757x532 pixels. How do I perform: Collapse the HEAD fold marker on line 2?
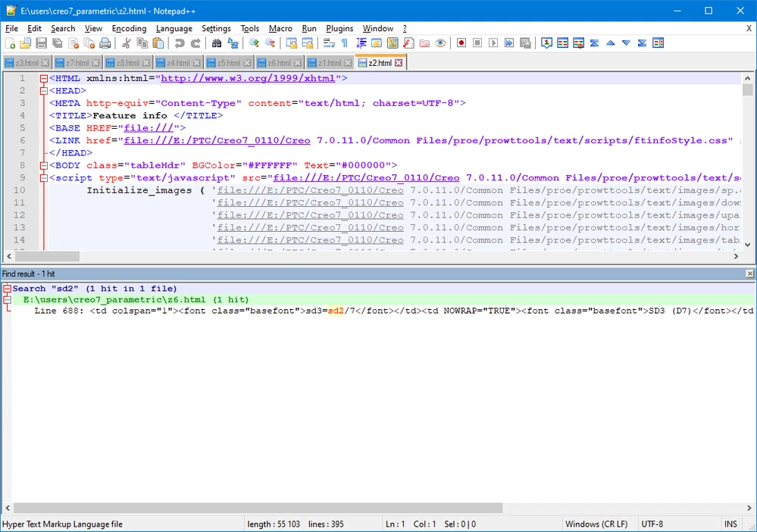tap(43, 91)
